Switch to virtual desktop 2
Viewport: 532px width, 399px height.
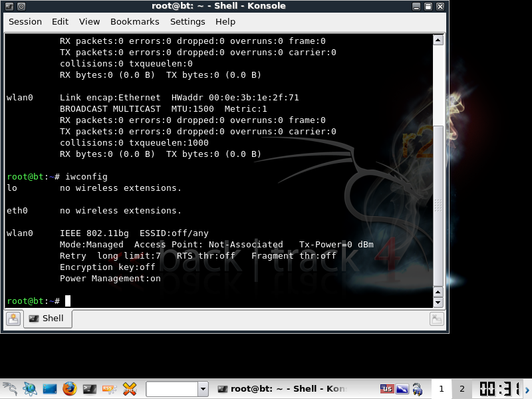[x=462, y=388]
